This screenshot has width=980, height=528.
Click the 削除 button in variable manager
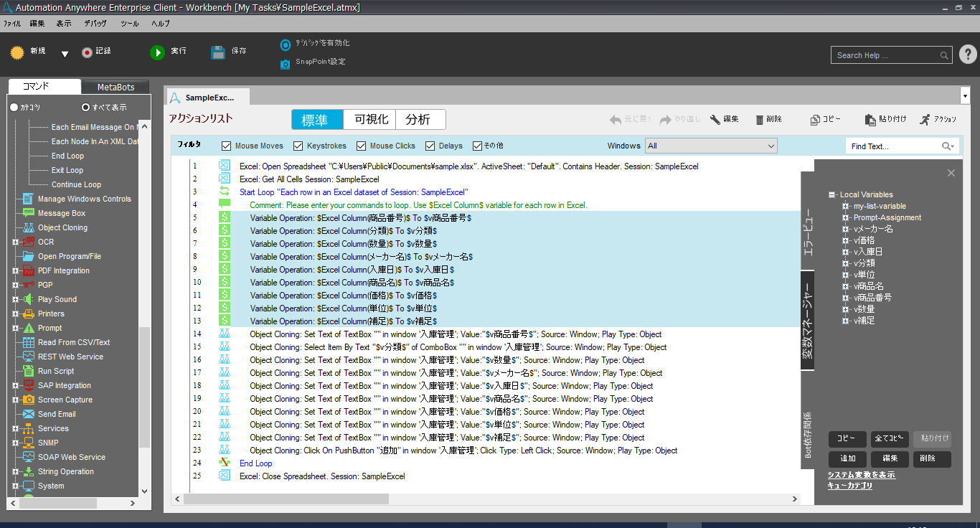tap(932, 459)
